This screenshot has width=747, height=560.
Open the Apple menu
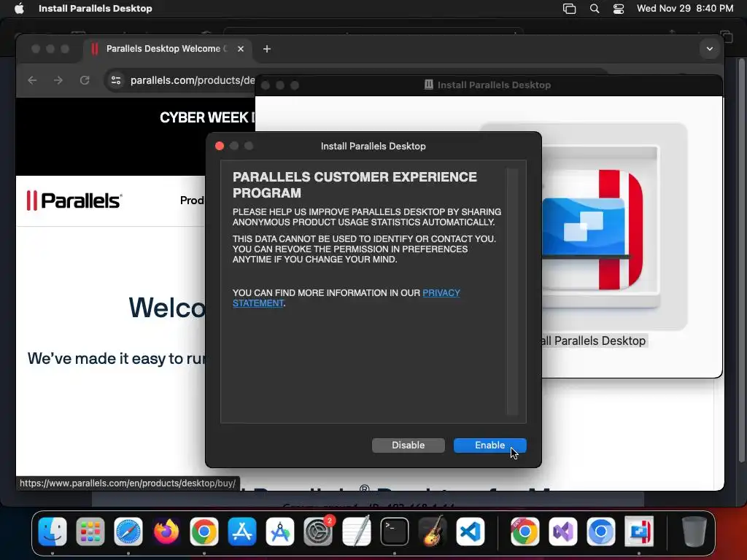(19, 8)
